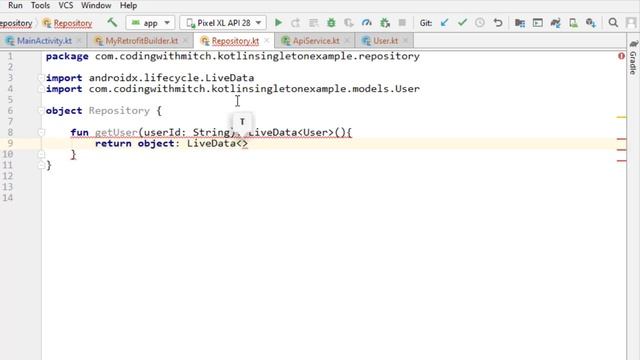The width and height of the screenshot is (640, 360).
Task: Collapse the object Repository fold marker
Action: point(41,111)
